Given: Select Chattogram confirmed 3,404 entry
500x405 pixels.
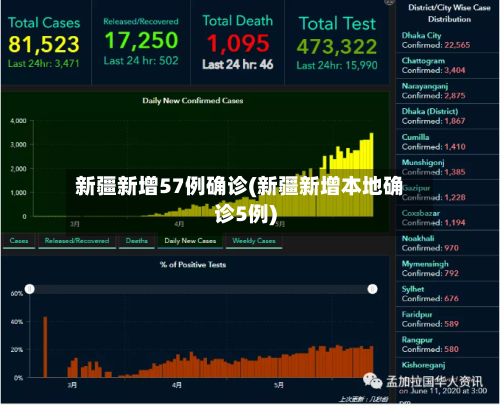Looking at the screenshot, I should point(447,66).
